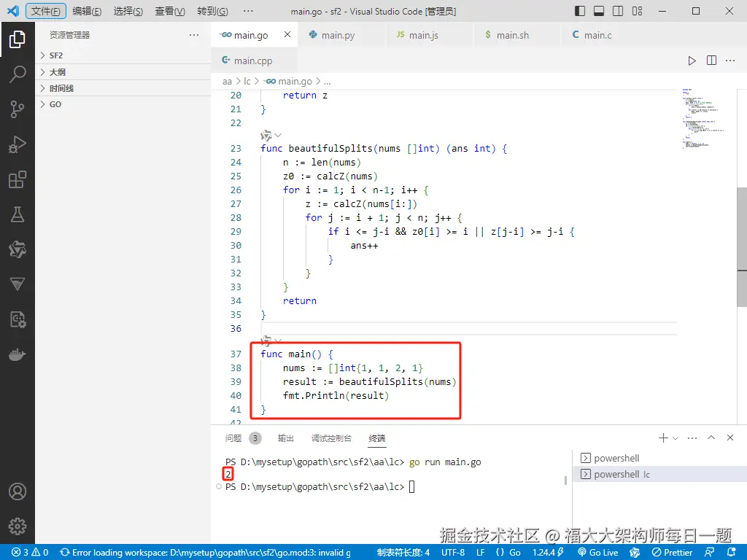Open editor more actions ellipsis
Viewport: 747px width, 560px height.
730,61
